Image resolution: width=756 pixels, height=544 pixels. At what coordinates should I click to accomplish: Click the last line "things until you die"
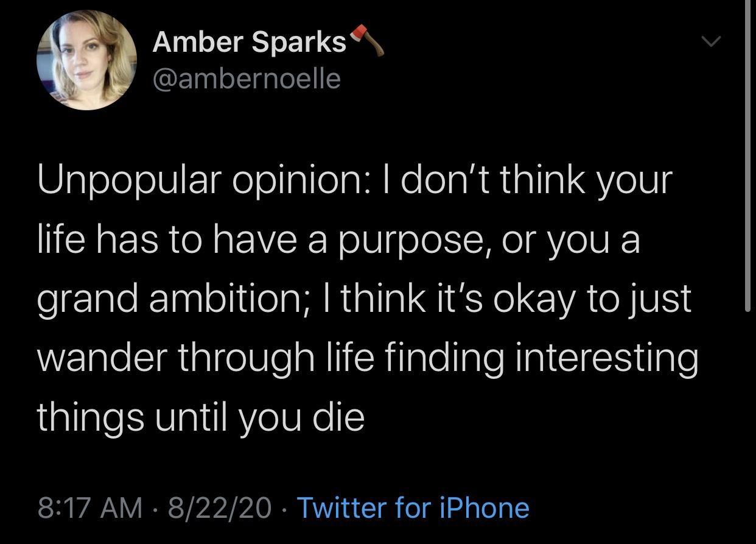click(x=201, y=417)
